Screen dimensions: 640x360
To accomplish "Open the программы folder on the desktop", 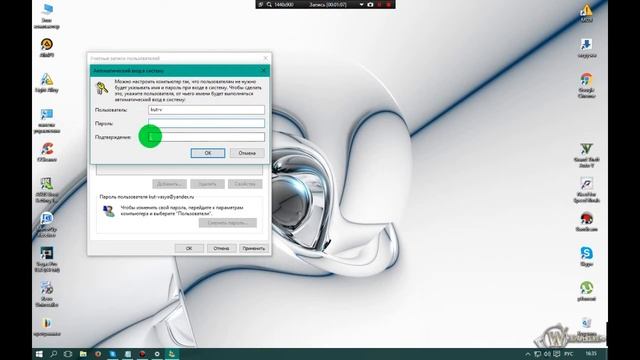I will (47, 327).
